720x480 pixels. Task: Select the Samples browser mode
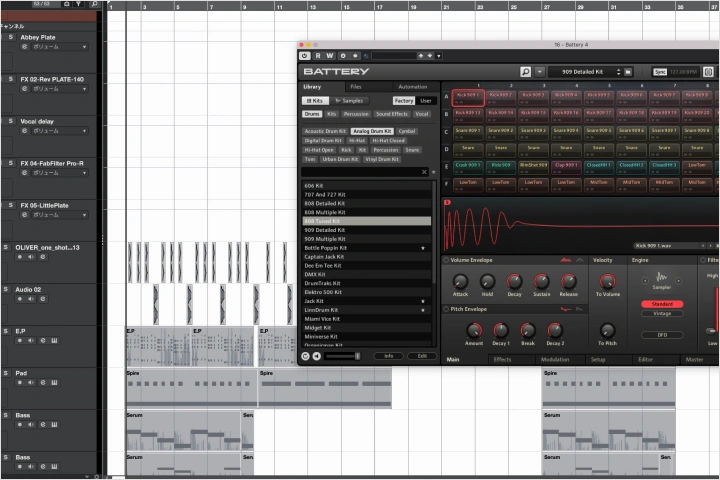pyautogui.click(x=349, y=101)
